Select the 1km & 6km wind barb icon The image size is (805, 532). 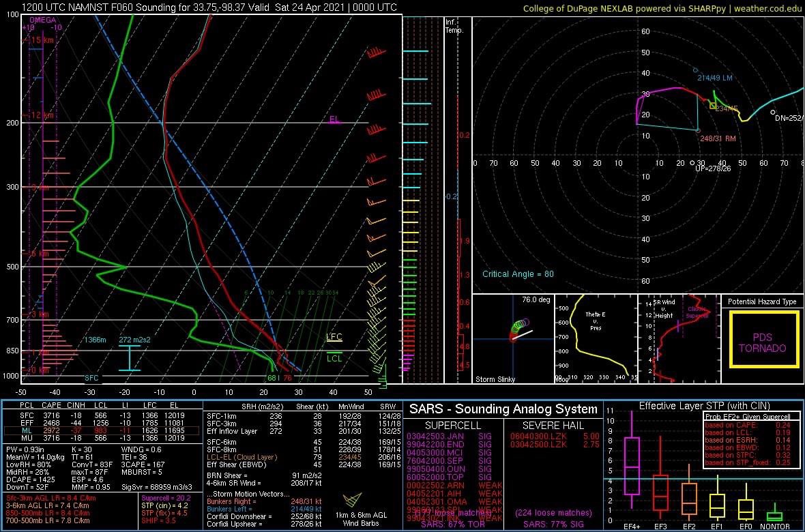354,501
